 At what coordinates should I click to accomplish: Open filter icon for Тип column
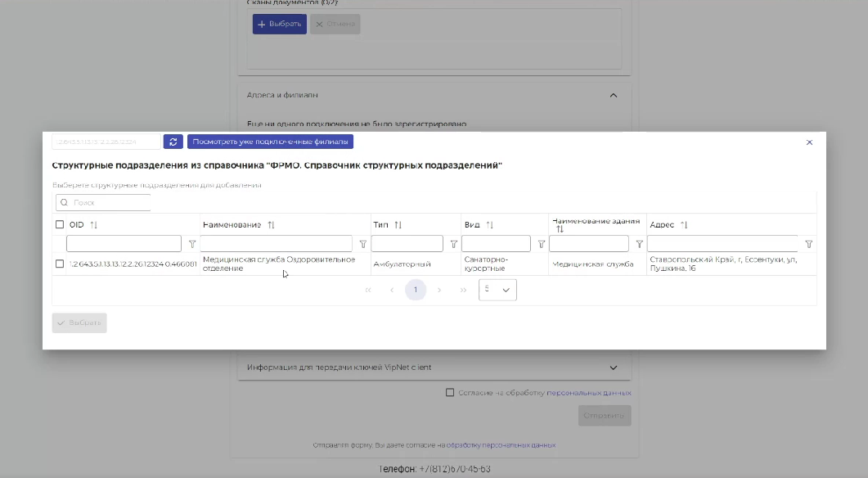point(454,244)
